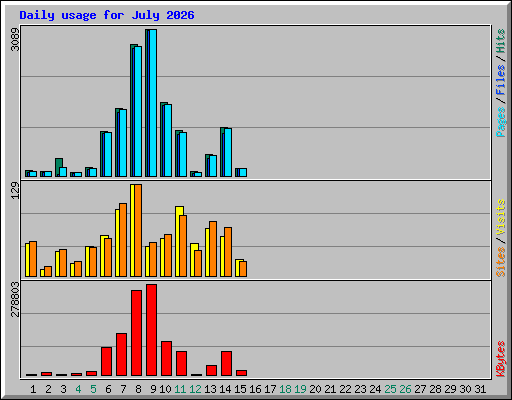The height and width of the screenshot is (400, 512).
Task: Select the green day 12 label
Action: click(x=195, y=389)
